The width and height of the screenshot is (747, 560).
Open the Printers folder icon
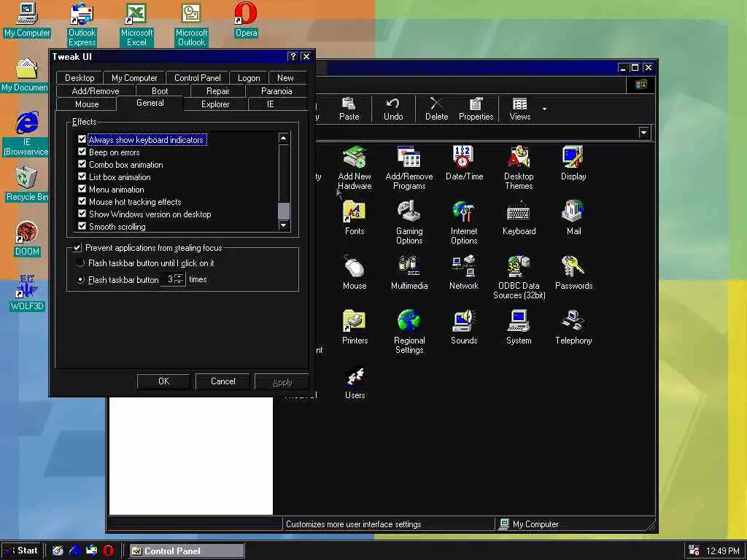click(x=355, y=327)
